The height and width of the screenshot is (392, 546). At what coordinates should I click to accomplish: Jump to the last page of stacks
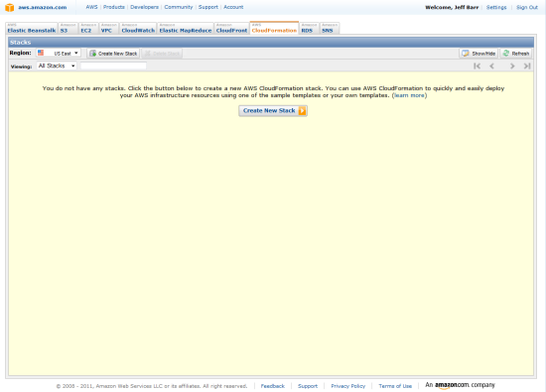click(x=527, y=65)
